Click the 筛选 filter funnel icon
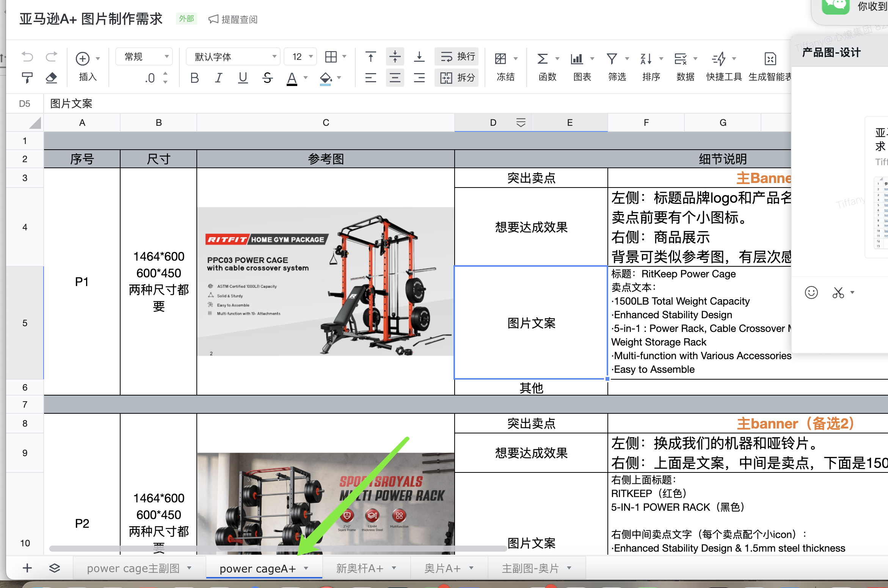 [x=612, y=59]
